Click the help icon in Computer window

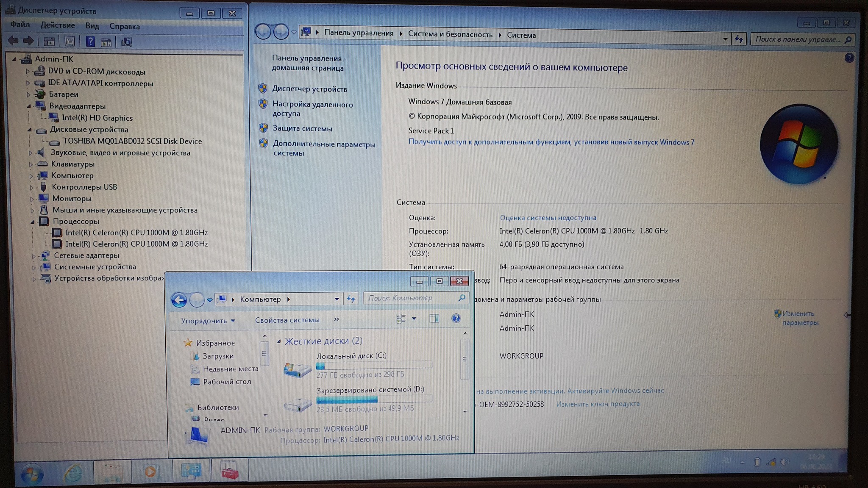click(x=456, y=319)
